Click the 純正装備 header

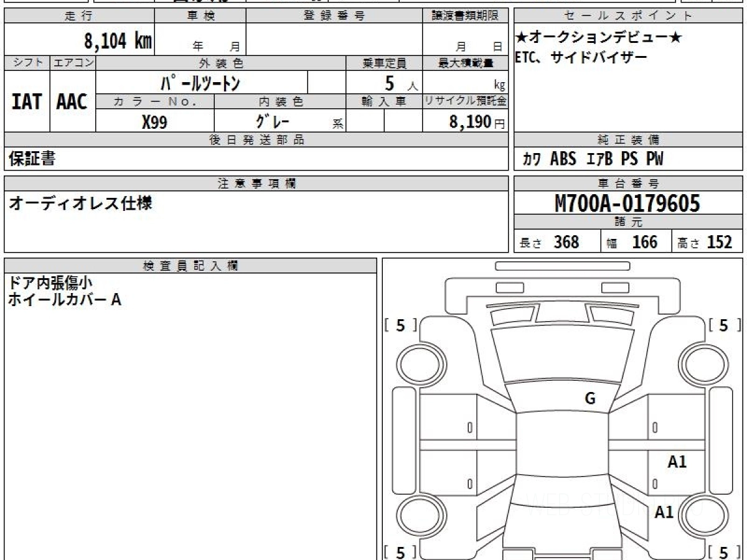(628, 139)
